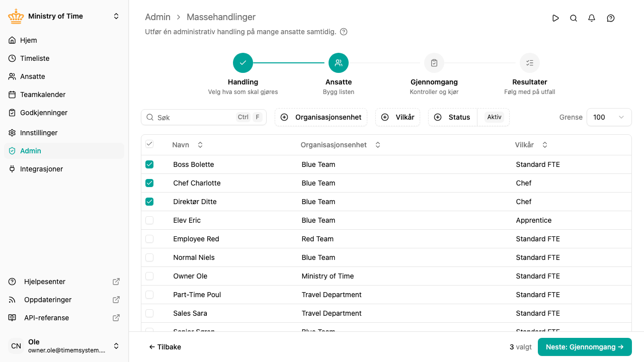Open search via magnifier icon at top
This screenshot has width=644, height=362.
(574, 18)
